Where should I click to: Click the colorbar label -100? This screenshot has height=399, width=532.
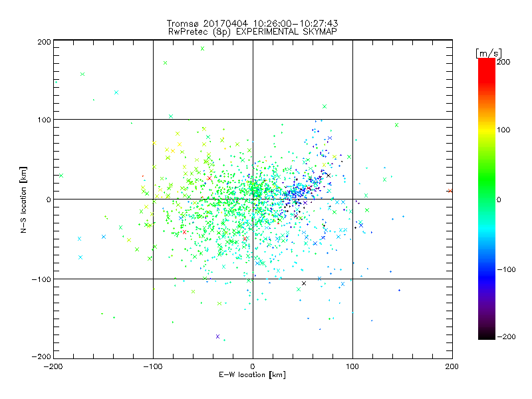point(506,270)
